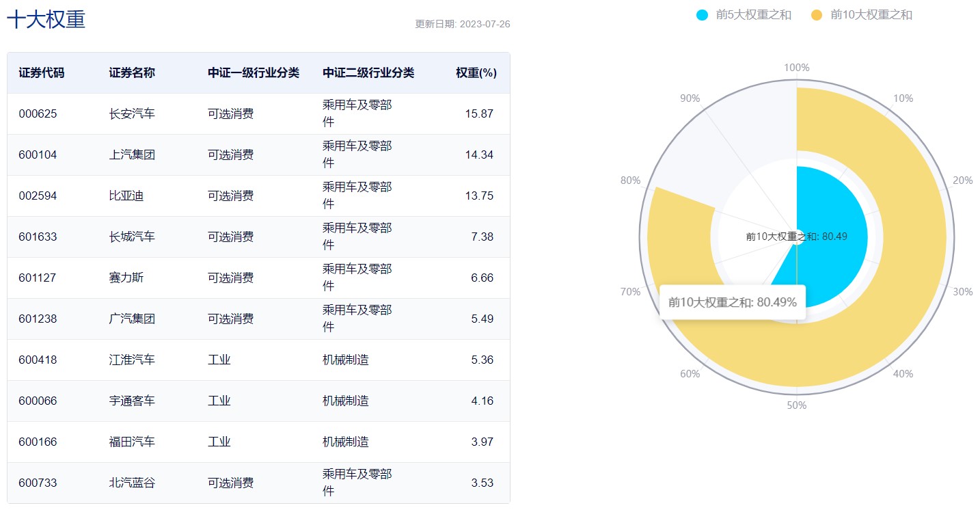Click the yellow 前10大权重之和 legend dot

[816, 15]
